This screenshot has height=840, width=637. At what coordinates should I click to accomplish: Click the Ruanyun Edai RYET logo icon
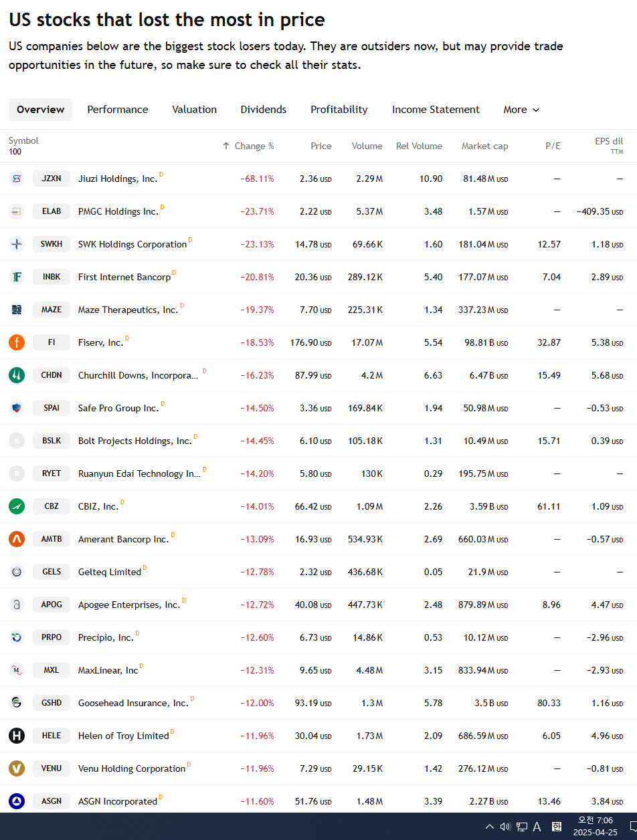(x=17, y=474)
